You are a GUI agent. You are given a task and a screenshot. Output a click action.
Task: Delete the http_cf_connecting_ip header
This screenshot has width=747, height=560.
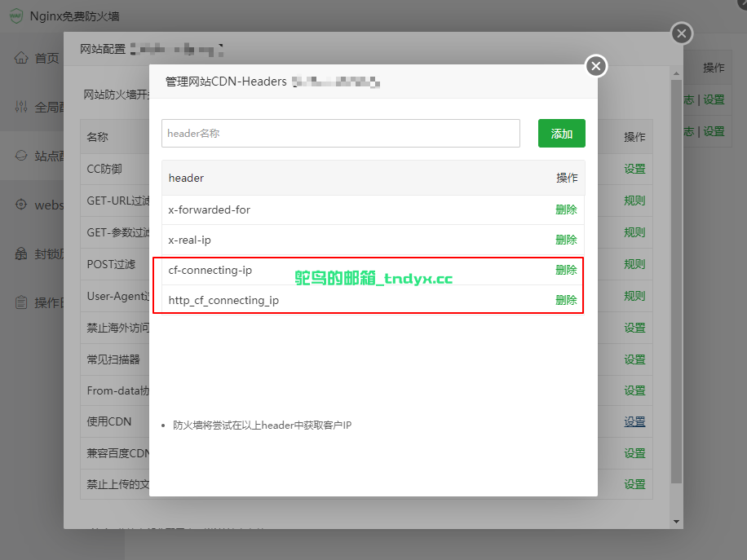566,299
